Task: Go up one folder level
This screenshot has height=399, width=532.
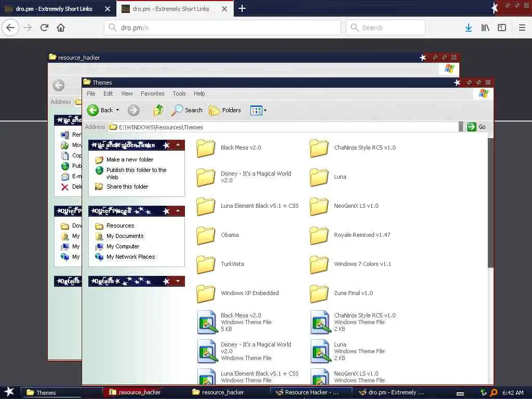Action: pyautogui.click(x=158, y=110)
